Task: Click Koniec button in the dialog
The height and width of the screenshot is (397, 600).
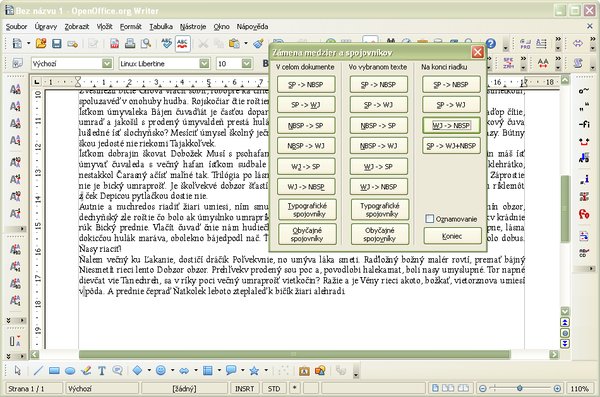Action: (452, 236)
